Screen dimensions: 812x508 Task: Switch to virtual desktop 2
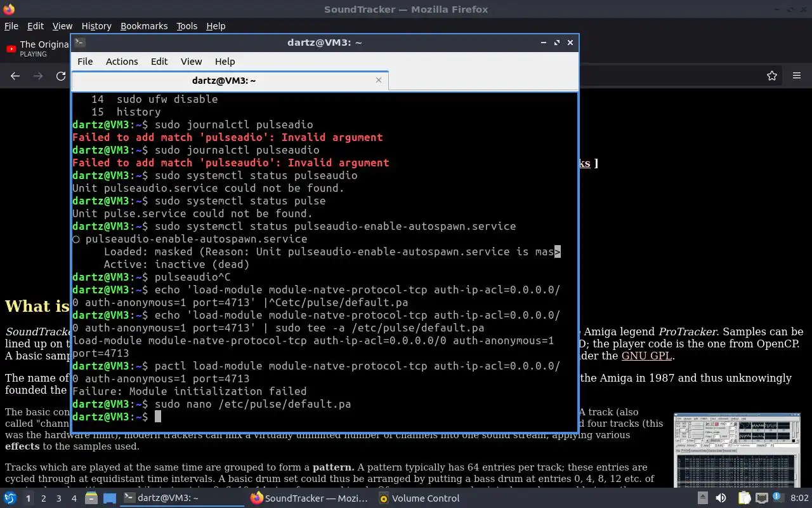(x=44, y=498)
